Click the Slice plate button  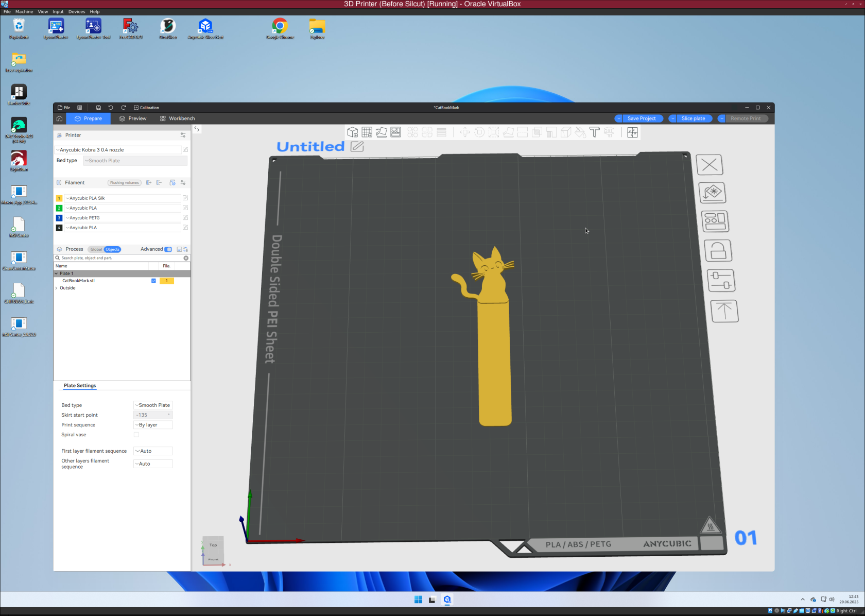(x=694, y=118)
